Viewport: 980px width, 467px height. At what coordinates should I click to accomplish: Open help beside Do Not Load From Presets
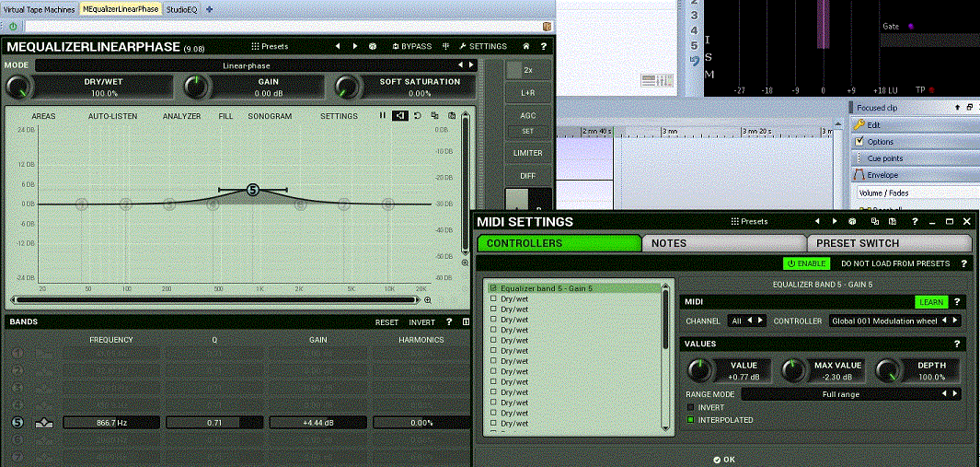click(x=963, y=263)
